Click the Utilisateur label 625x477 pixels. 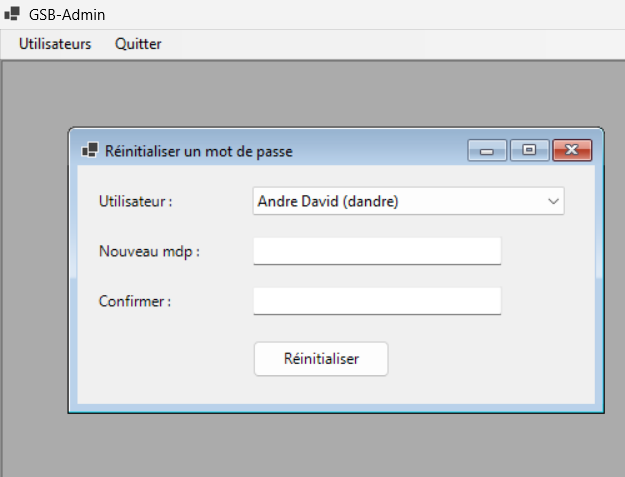[136, 201]
